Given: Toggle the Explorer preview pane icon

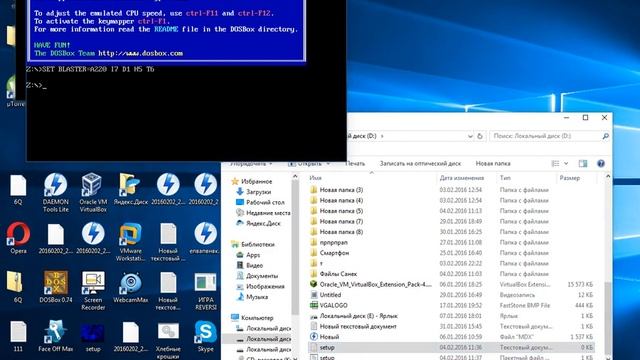Looking at the screenshot, I should (x=583, y=164).
